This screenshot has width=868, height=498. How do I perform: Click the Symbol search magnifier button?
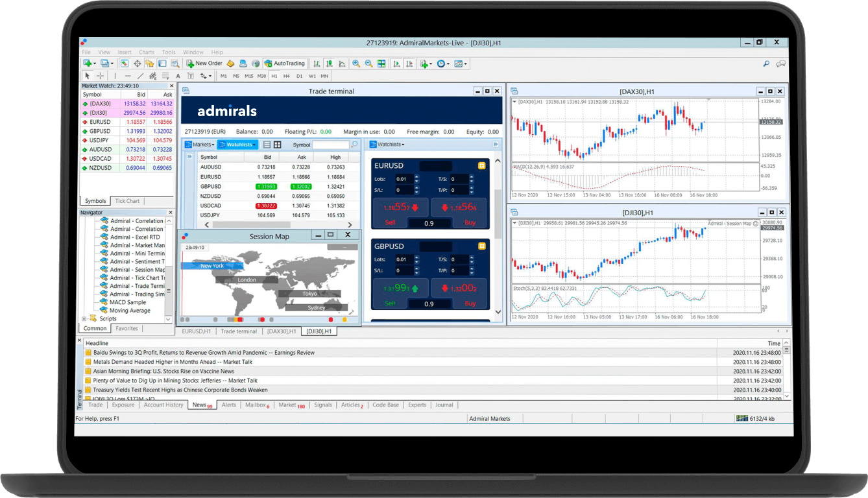(x=354, y=145)
